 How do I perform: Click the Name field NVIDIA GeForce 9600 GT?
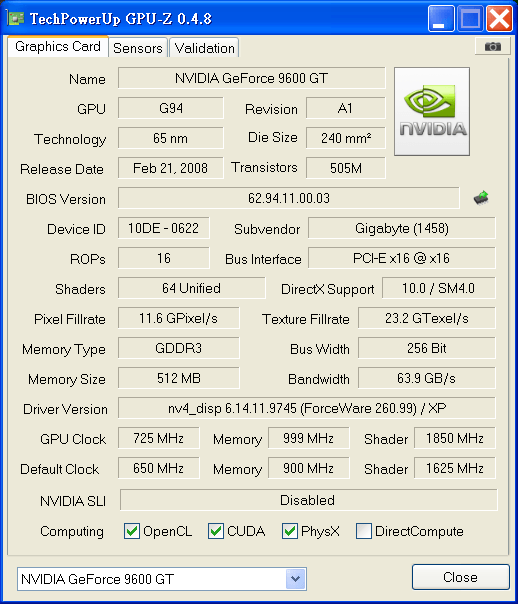[x=251, y=78]
